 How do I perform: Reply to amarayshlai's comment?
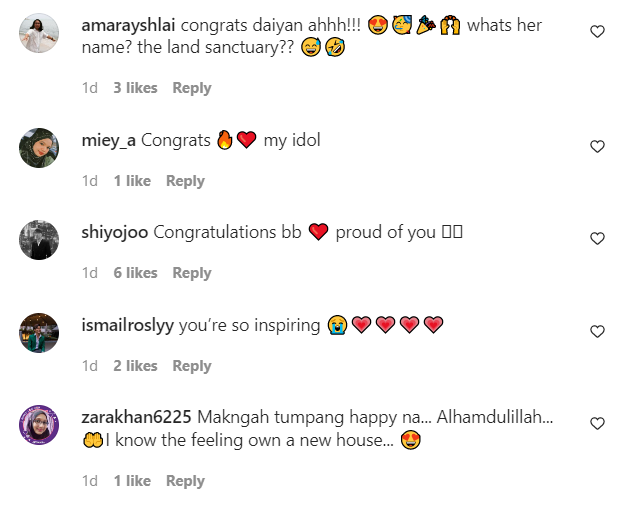[x=192, y=88]
